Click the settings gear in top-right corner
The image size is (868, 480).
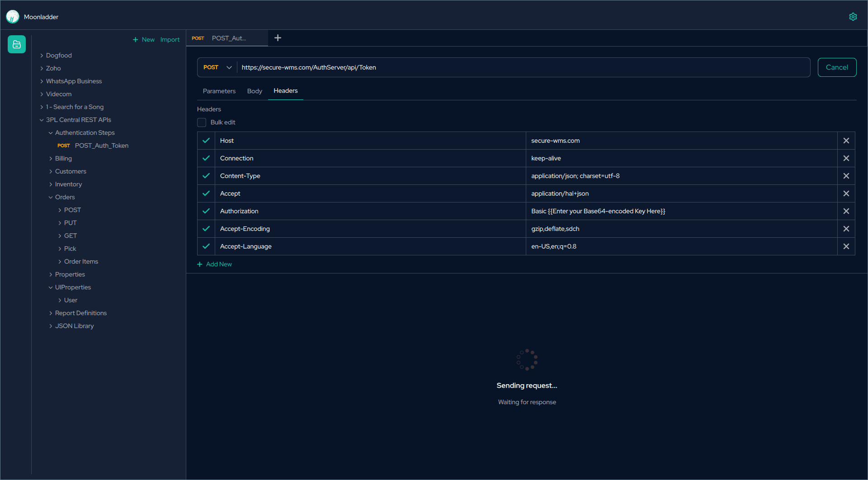853,16
